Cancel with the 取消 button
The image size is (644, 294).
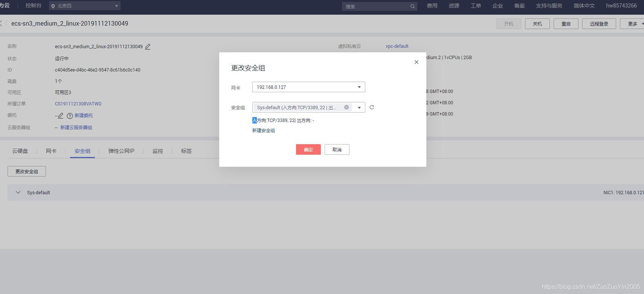click(337, 149)
